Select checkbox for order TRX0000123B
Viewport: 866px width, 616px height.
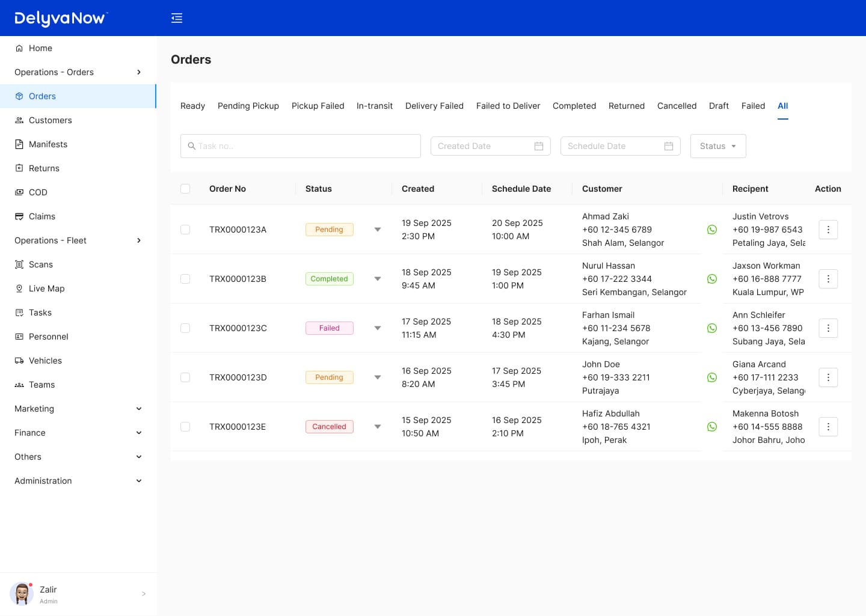[185, 279]
